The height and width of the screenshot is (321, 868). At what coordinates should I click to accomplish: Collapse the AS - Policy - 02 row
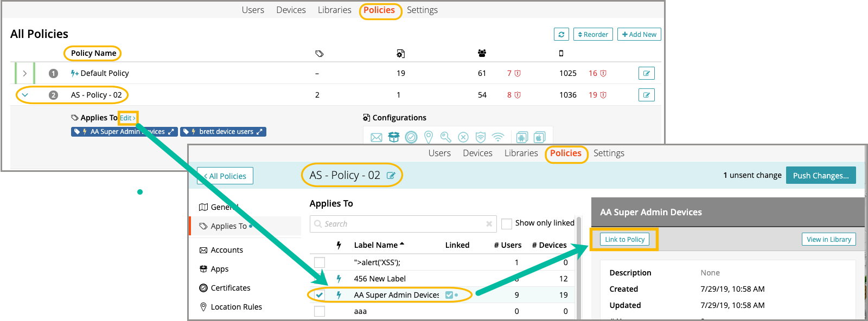[x=24, y=95]
